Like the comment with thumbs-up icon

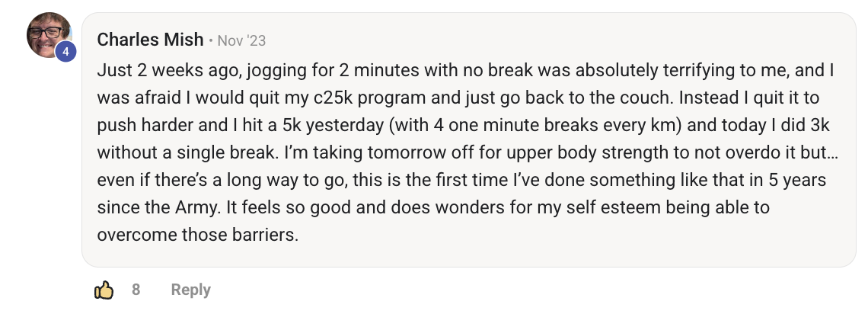coord(104,290)
